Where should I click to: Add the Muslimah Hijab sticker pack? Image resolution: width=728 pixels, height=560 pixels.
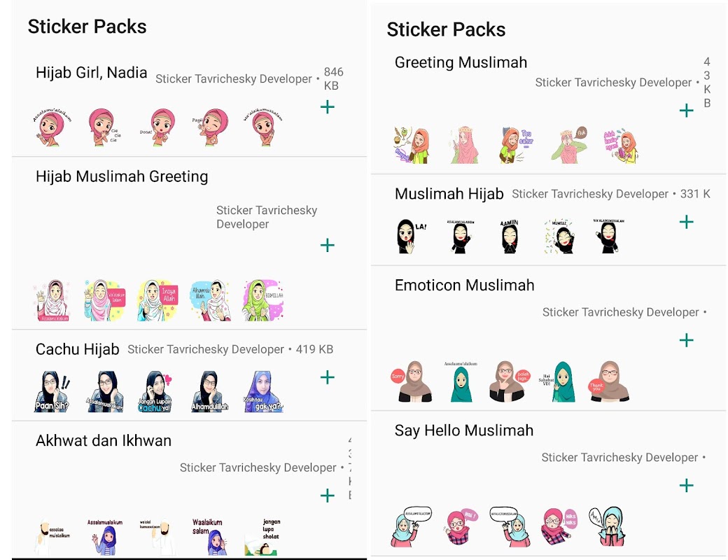coord(686,222)
